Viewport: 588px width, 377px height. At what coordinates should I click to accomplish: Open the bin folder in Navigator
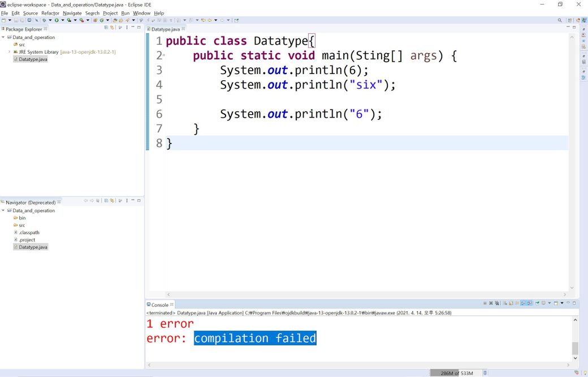click(x=22, y=218)
